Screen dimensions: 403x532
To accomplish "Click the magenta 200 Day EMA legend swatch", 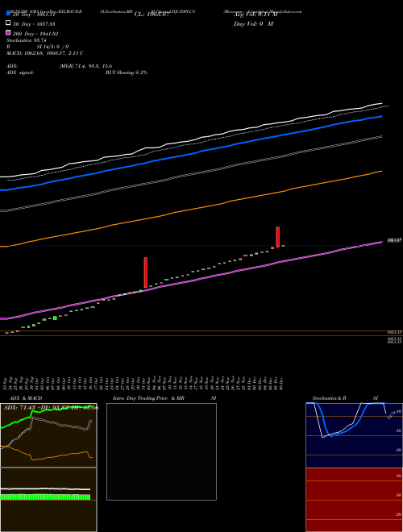I will (8, 32).
